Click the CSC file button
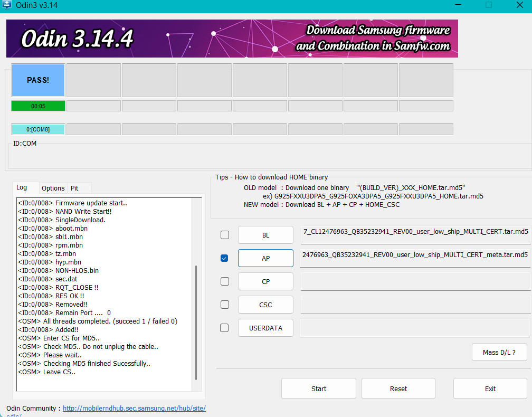The image size is (532, 417). coord(265,305)
